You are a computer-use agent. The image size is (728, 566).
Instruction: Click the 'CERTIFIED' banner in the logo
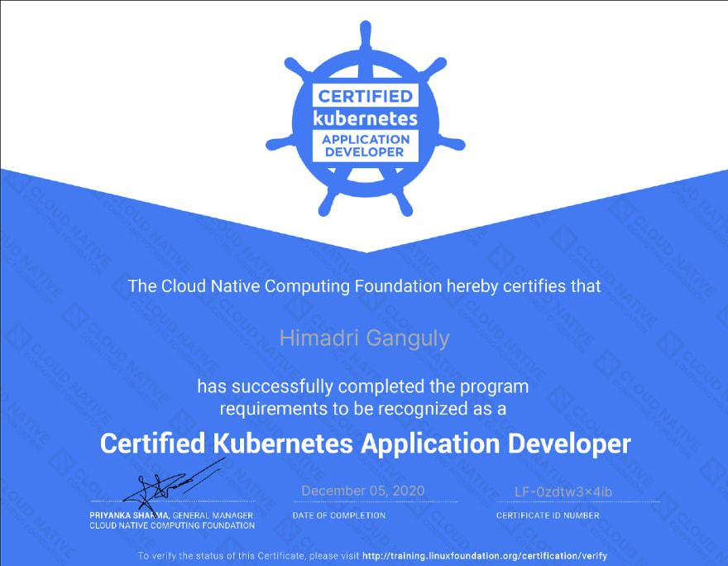pyautogui.click(x=366, y=96)
